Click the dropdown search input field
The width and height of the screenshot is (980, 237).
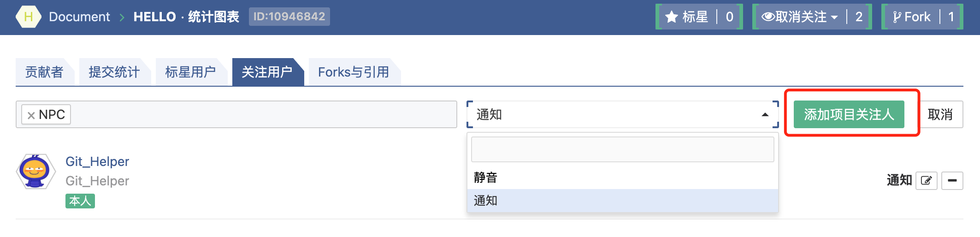[x=622, y=149]
